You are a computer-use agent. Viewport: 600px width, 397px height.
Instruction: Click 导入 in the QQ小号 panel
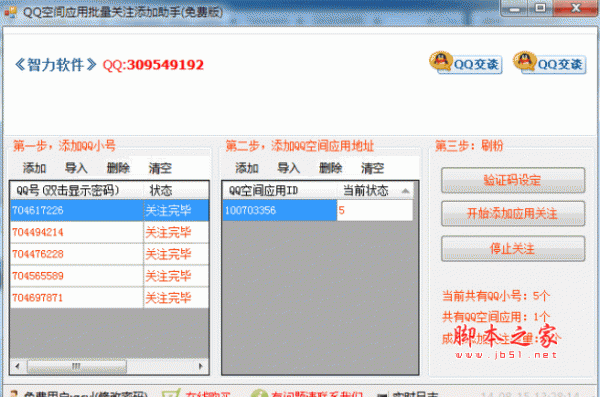(x=76, y=168)
